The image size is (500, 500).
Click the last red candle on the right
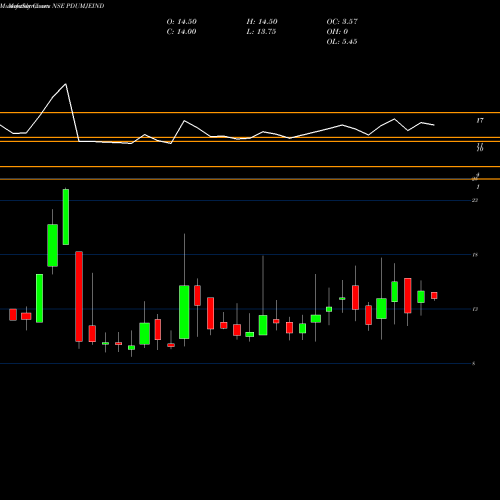(434, 296)
